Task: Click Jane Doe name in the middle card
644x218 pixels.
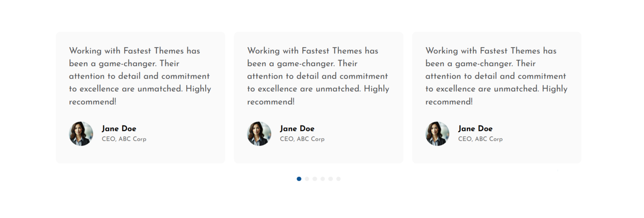Action: pyautogui.click(x=297, y=129)
